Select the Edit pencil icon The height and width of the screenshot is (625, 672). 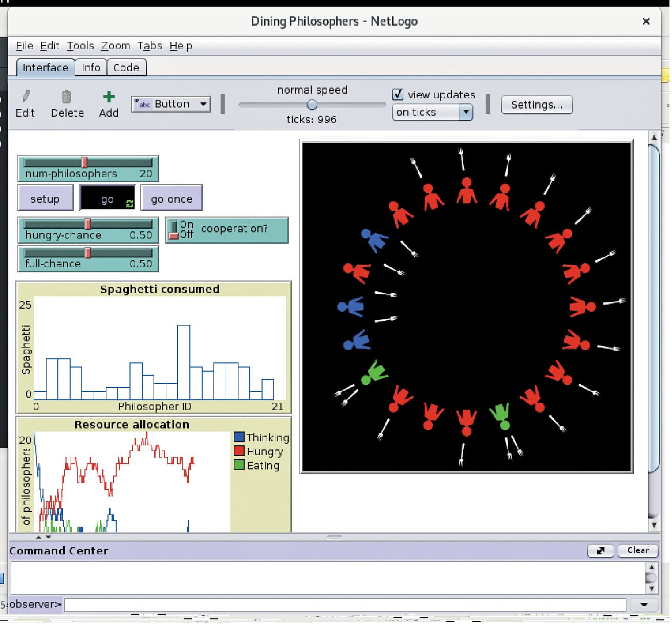pyautogui.click(x=26, y=97)
